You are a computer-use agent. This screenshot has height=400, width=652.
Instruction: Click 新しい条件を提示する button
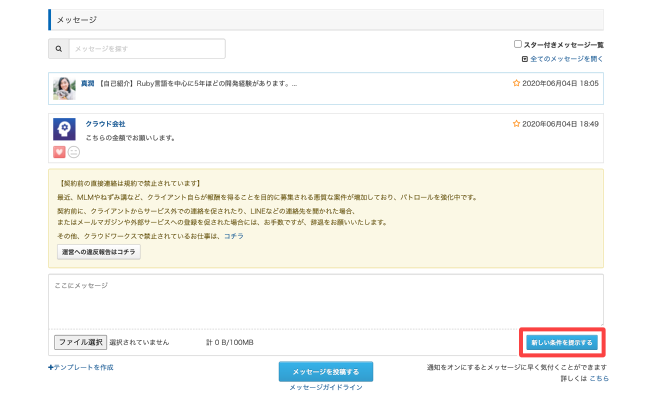[562, 342]
